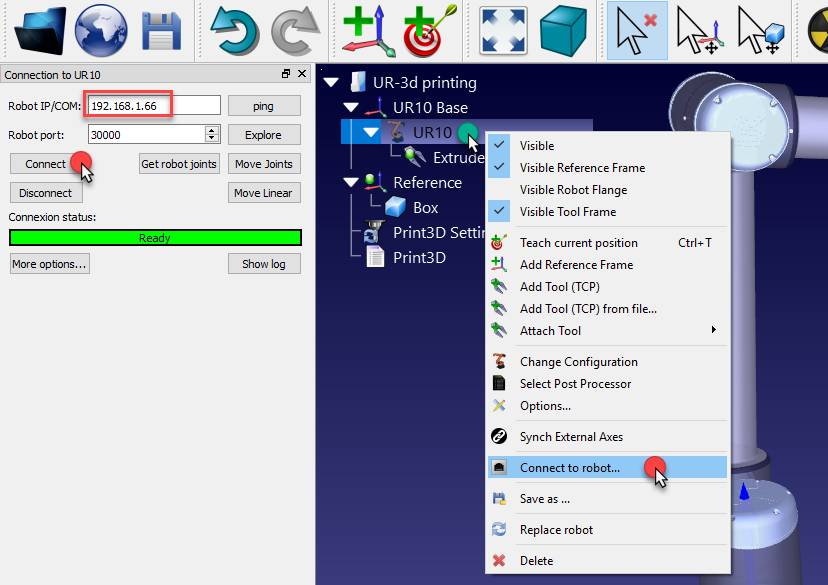The image size is (828, 585).
Task: Click the green Ready status bar
Action: point(155,238)
